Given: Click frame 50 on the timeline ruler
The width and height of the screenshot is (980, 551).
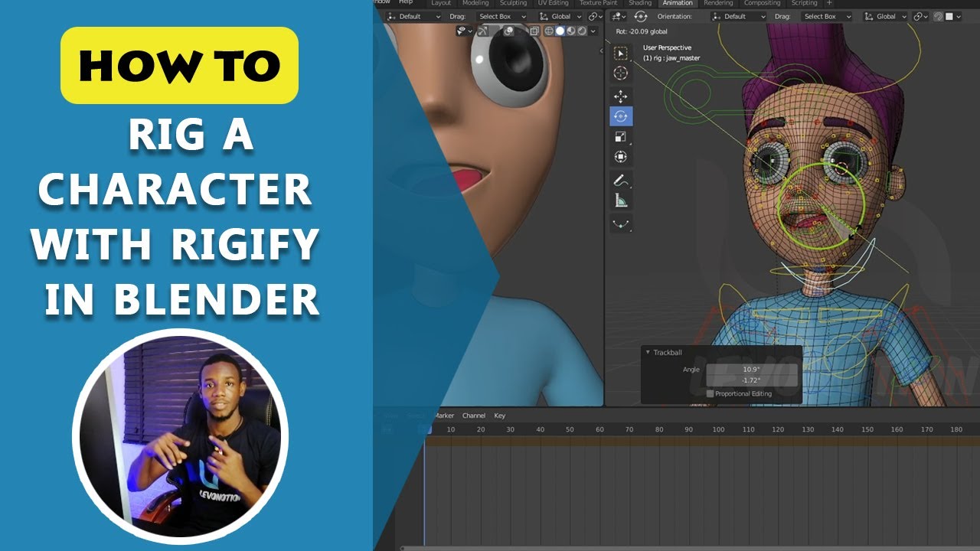Looking at the screenshot, I should pos(570,430).
